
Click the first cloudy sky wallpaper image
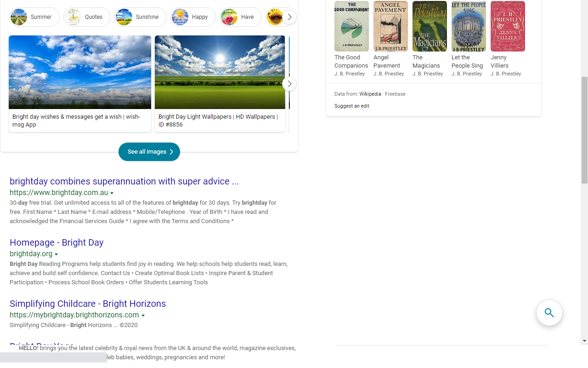tap(79, 72)
